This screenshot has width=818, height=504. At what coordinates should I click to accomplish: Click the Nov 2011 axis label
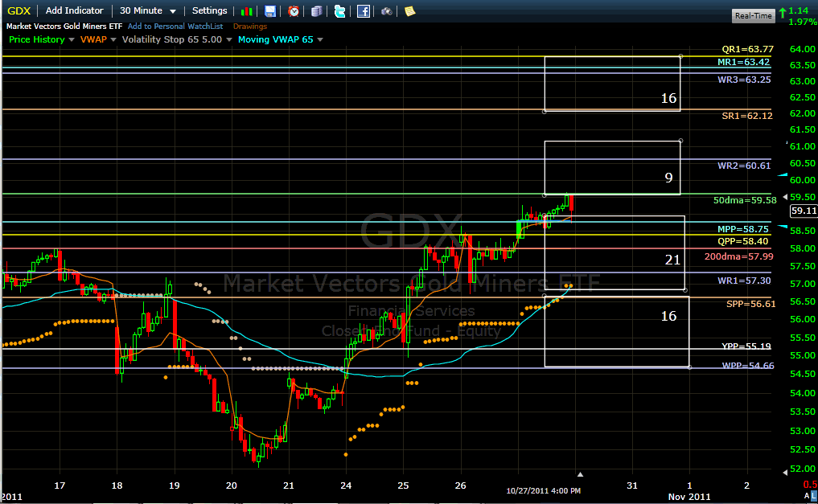(689, 497)
